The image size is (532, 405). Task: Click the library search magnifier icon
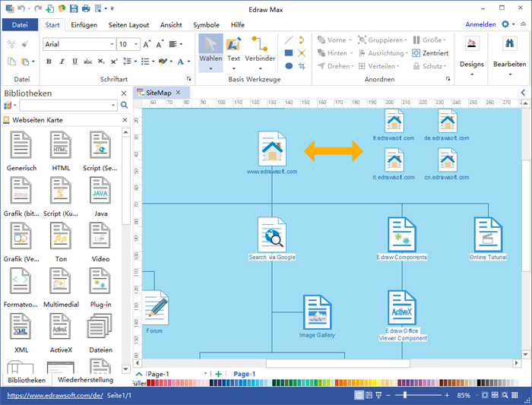tap(125, 106)
